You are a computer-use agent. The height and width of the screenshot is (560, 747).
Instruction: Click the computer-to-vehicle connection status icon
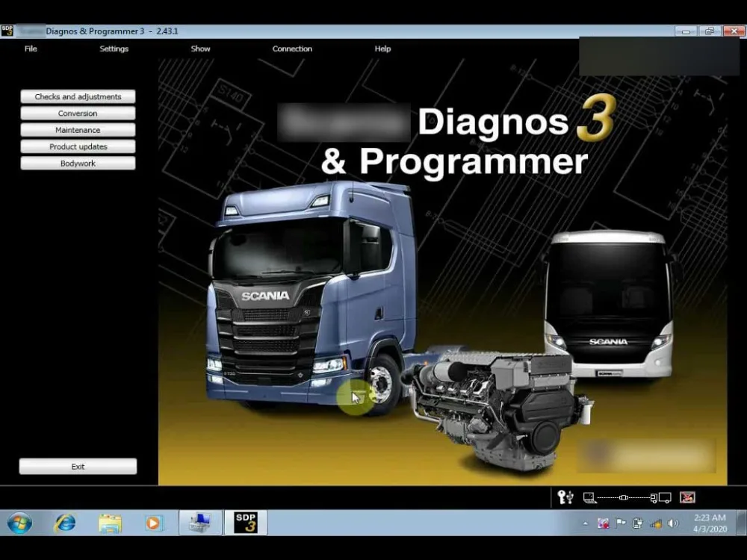click(627, 497)
